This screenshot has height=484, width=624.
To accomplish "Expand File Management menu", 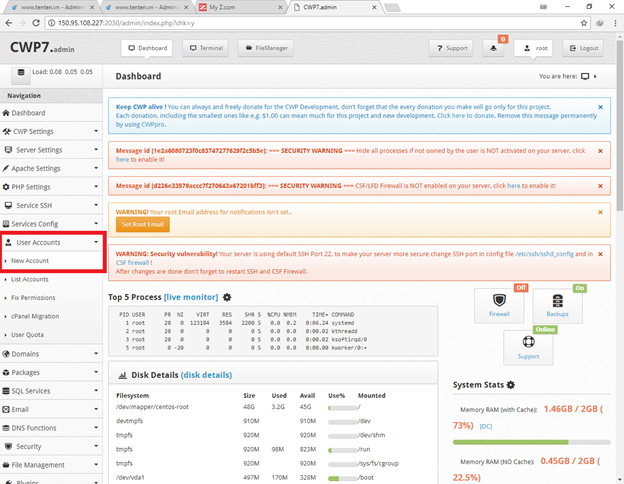I will (51, 465).
